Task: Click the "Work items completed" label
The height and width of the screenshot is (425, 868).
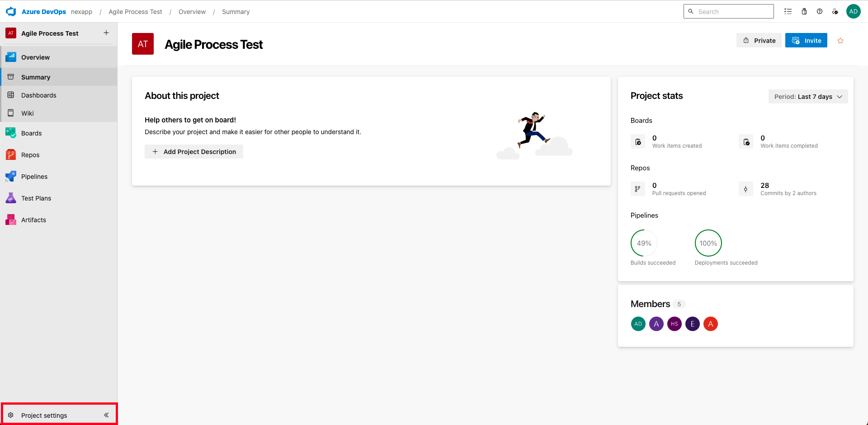Action: coord(789,146)
